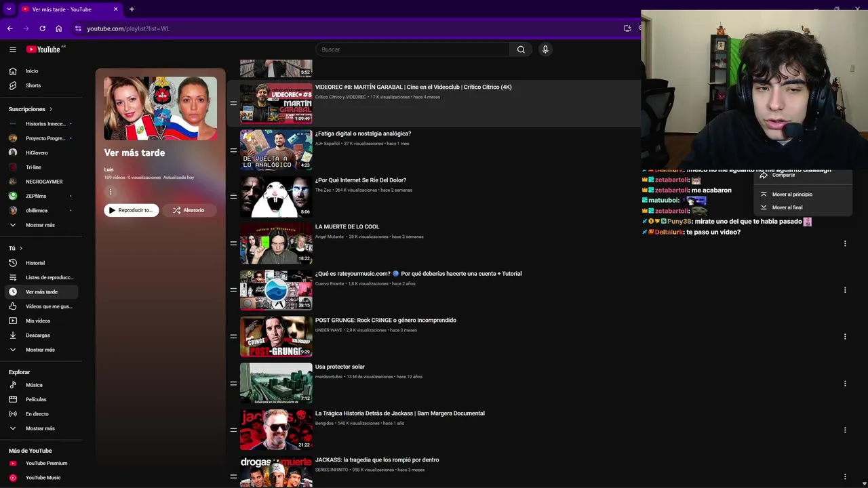Screen dimensions: 868x488
Task: Open Mis vídeos in sidebar
Action: pyautogui.click(x=41, y=321)
